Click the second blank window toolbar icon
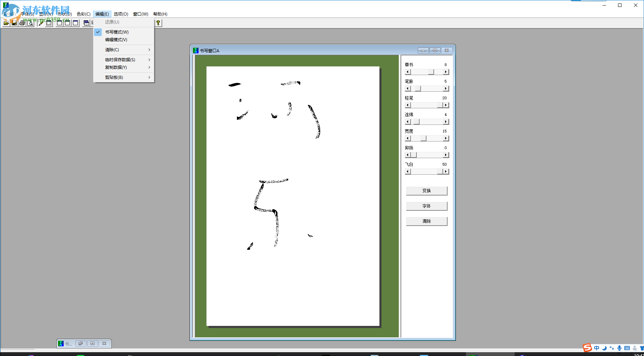Screen dimensions: 644x356 67,23
